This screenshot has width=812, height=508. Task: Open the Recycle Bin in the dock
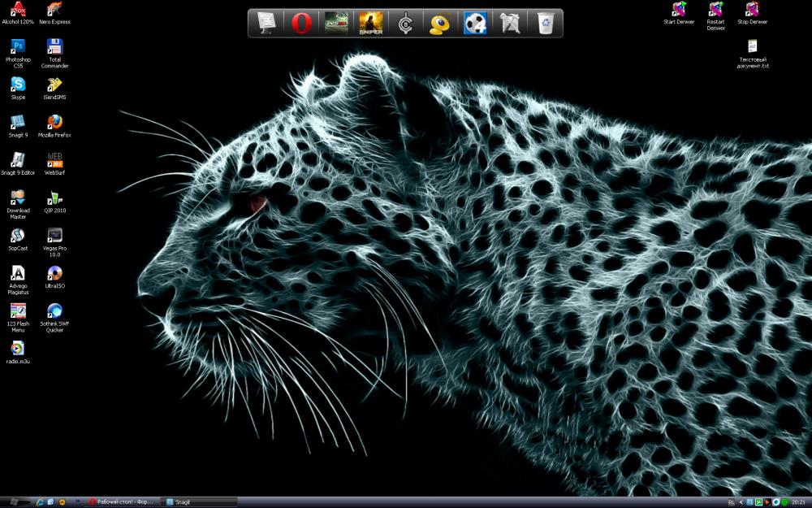547,24
